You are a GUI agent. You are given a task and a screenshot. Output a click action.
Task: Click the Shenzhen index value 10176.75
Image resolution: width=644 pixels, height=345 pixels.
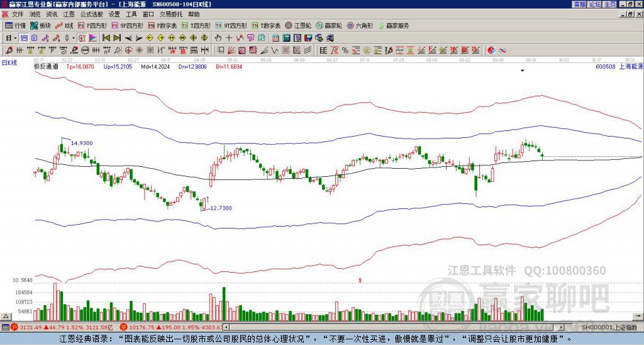pos(142,327)
